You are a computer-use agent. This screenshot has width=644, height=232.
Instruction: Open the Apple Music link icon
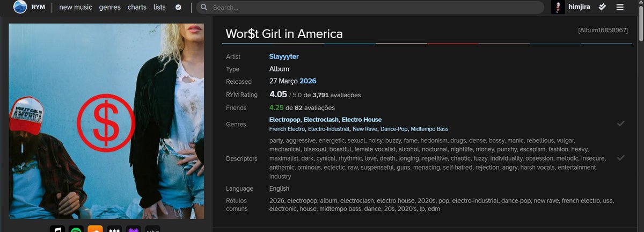[x=57, y=229]
